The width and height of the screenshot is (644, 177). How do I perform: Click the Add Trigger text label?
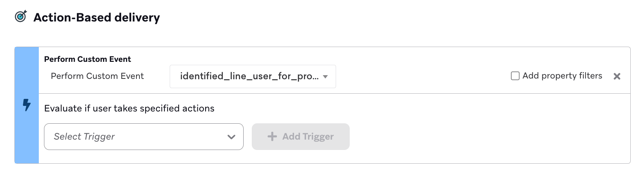(308, 137)
